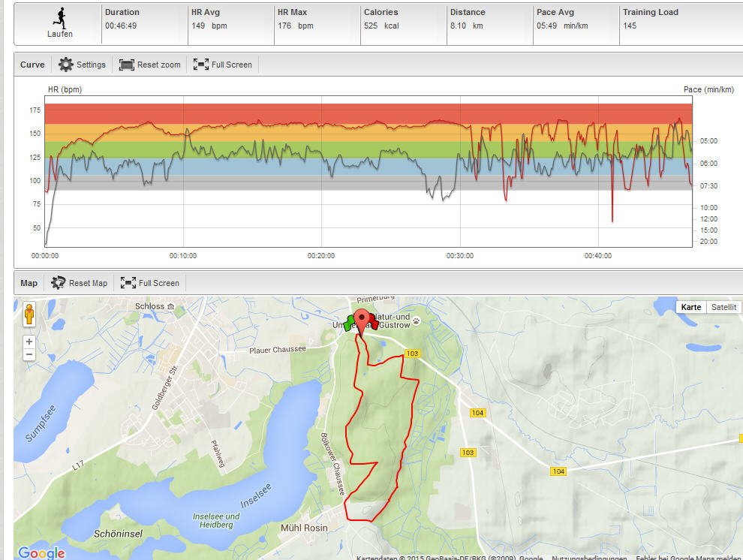The image size is (743, 560).
Task: Click the red finish flag marker
Action: point(374,321)
